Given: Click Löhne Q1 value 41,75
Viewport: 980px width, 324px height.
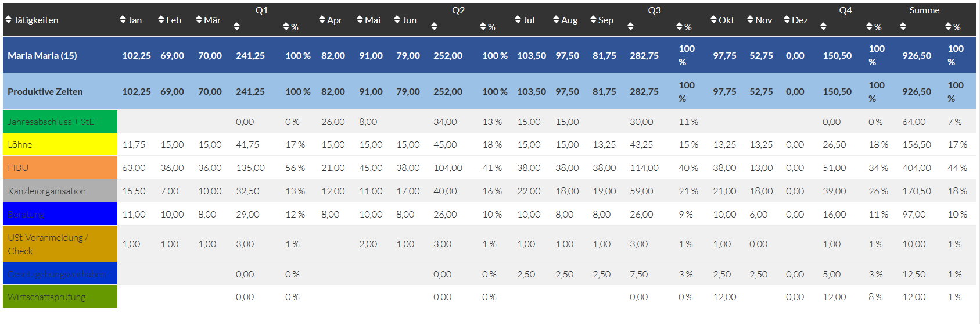Looking at the screenshot, I should (247, 144).
